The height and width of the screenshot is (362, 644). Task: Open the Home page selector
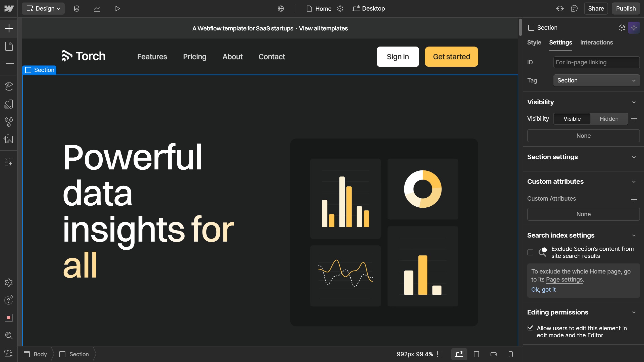[319, 9]
